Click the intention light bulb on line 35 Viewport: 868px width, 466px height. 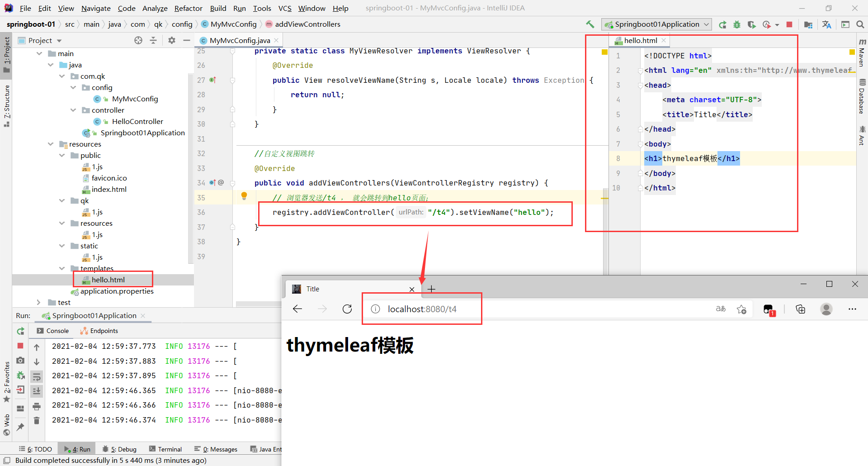244,196
